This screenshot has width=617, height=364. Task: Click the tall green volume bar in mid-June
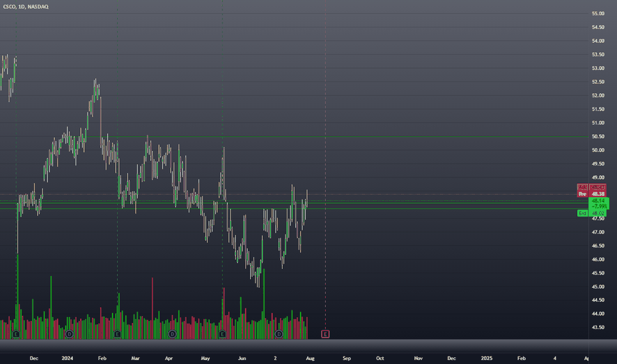point(264,304)
